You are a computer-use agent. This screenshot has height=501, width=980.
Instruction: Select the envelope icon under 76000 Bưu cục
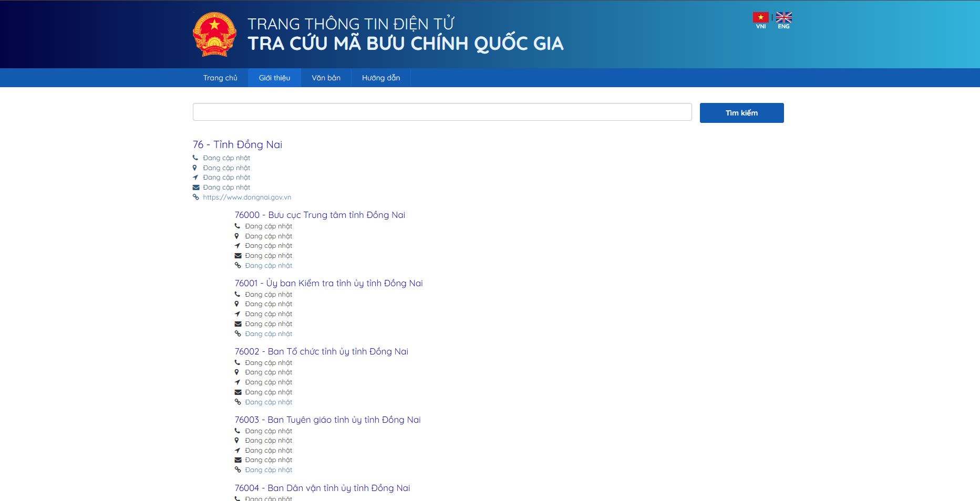tap(239, 255)
